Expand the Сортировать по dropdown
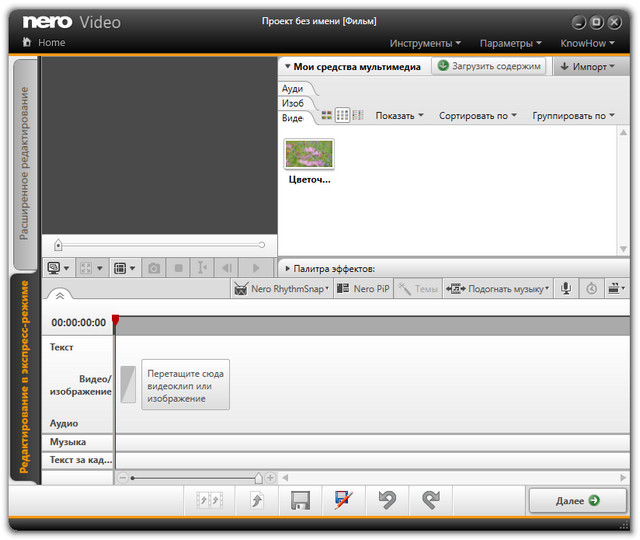This screenshot has height=540, width=640. click(477, 116)
